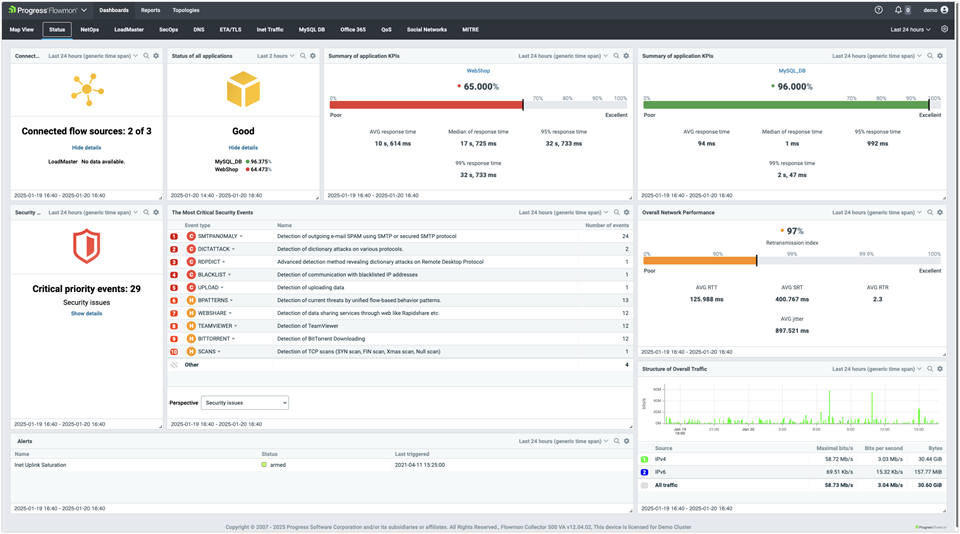The image size is (960, 534).
Task: Open the Perspective Security issues dropdown
Action: tap(245, 403)
